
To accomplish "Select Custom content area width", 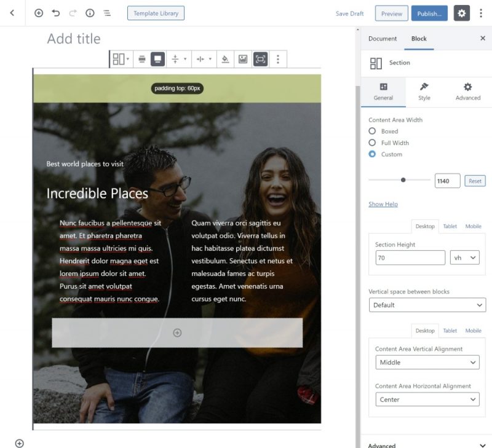I will [372, 154].
